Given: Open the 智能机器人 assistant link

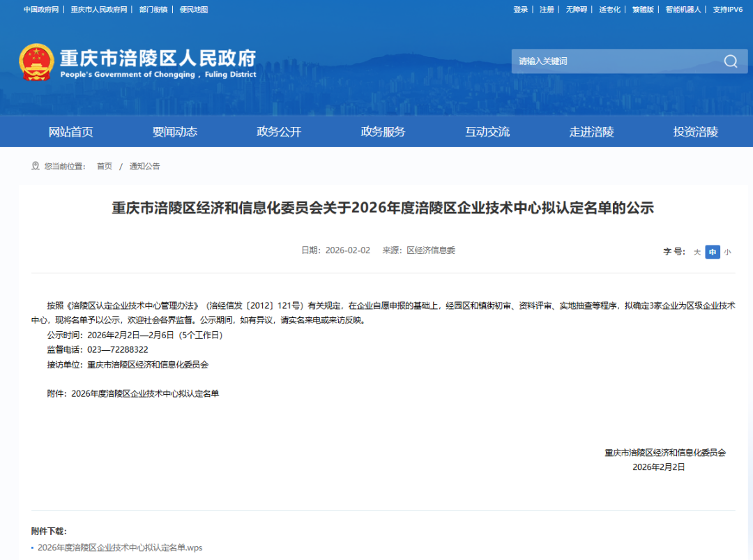Looking at the screenshot, I should 683,10.
